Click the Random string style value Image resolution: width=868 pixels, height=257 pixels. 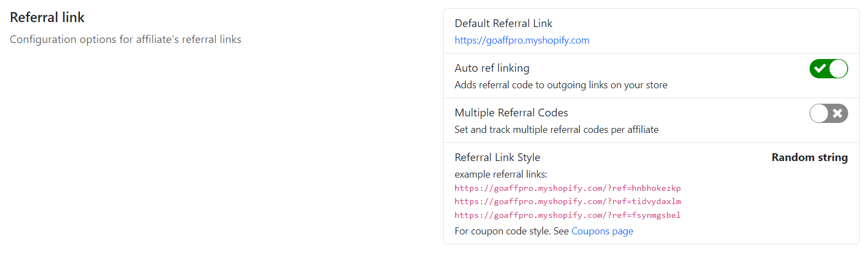(809, 158)
